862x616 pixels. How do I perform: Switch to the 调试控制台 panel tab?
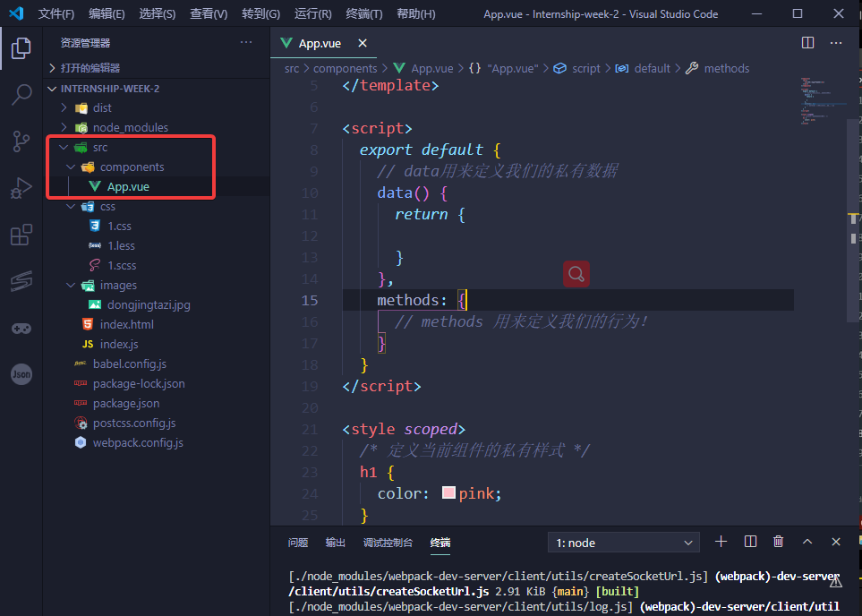tap(388, 543)
